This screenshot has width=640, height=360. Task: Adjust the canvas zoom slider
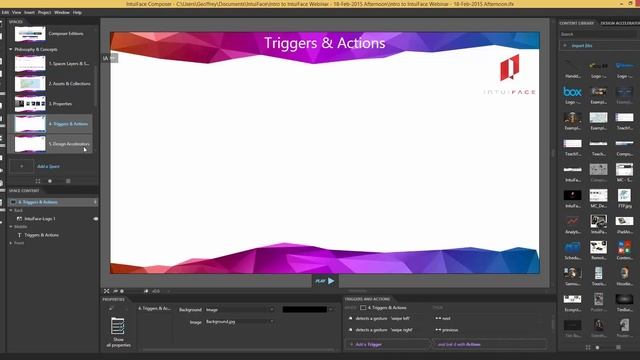coord(122,291)
